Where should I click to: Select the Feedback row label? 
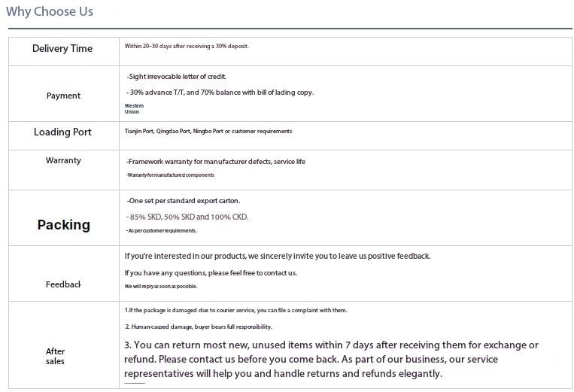point(63,284)
